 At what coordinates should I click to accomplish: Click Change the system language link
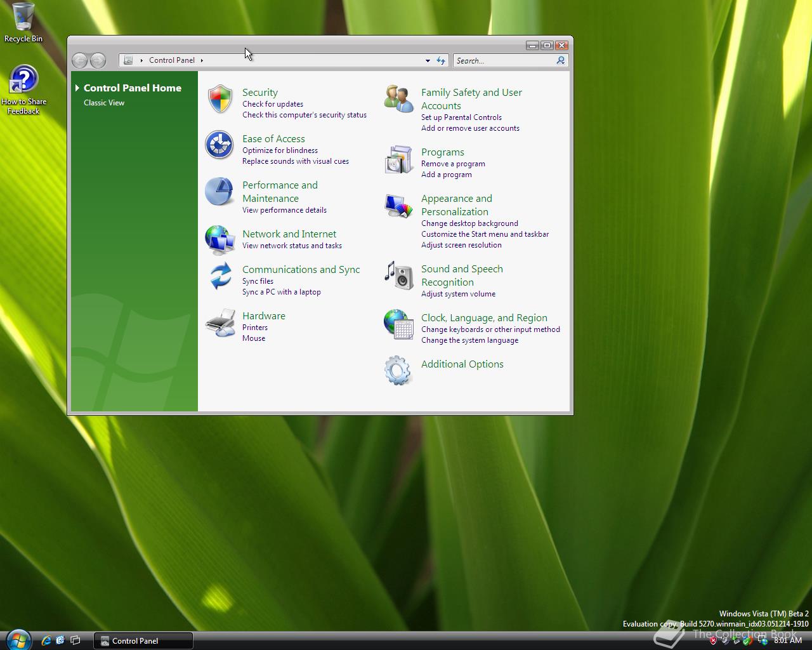pos(469,340)
